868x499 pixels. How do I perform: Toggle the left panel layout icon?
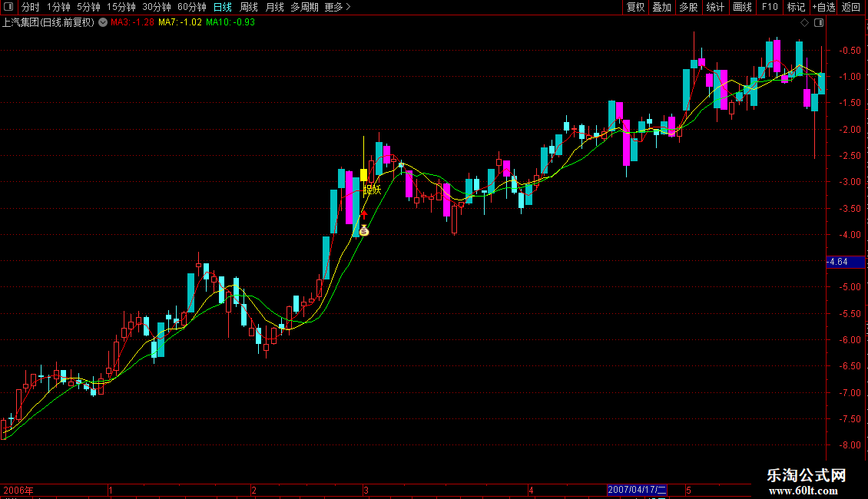[8, 7]
